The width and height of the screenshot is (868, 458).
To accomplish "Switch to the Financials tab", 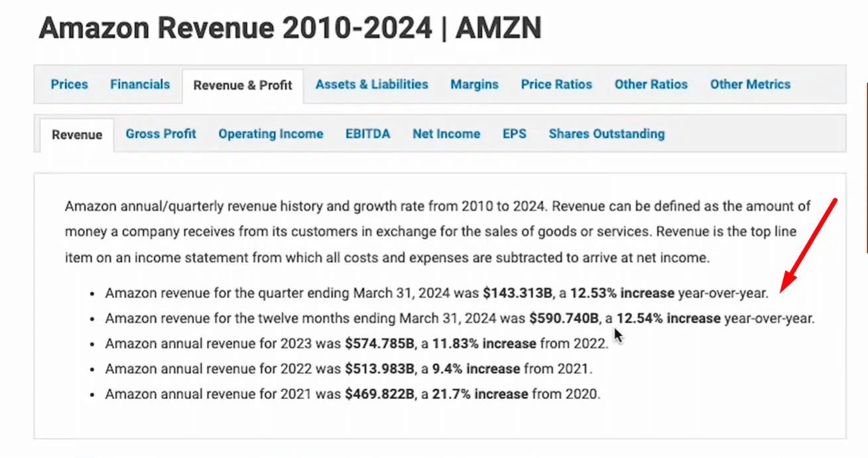I will click(x=140, y=84).
